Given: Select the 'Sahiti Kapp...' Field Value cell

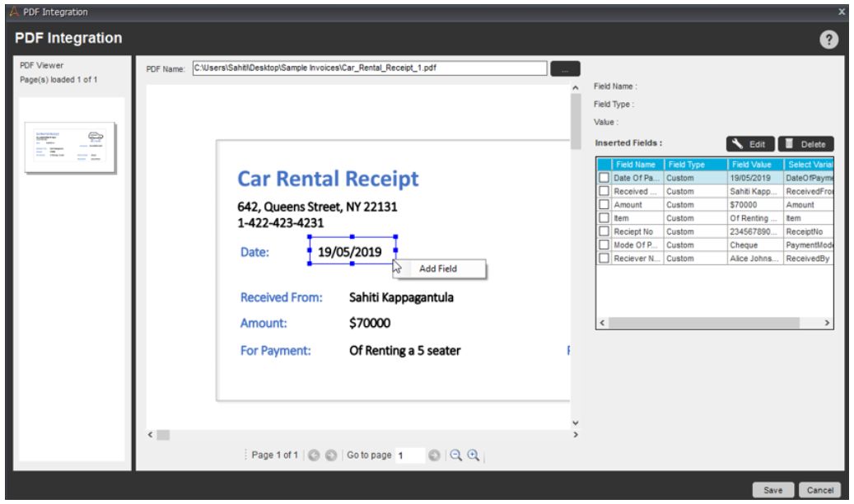Looking at the screenshot, I should (x=755, y=191).
